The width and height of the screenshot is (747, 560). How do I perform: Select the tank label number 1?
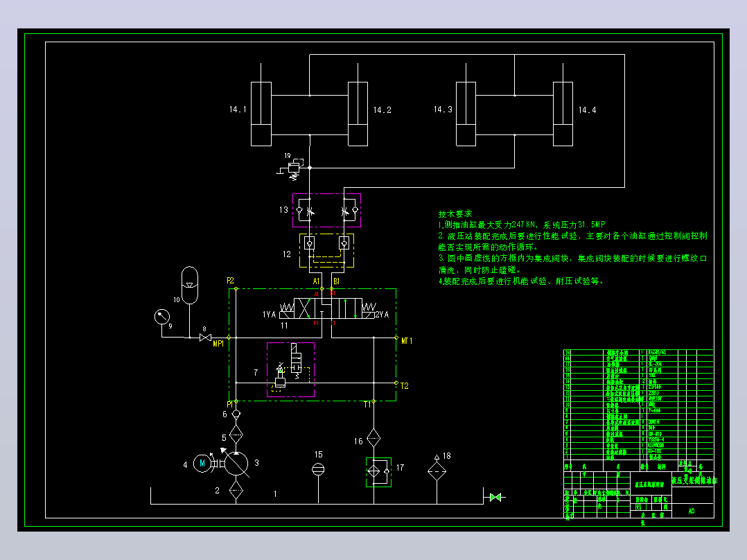point(275,493)
